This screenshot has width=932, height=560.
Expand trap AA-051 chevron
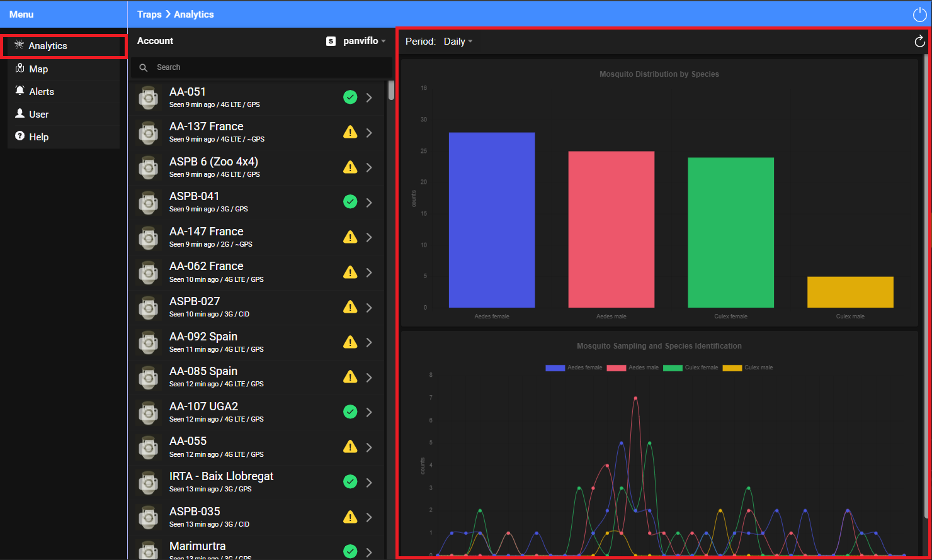[370, 98]
